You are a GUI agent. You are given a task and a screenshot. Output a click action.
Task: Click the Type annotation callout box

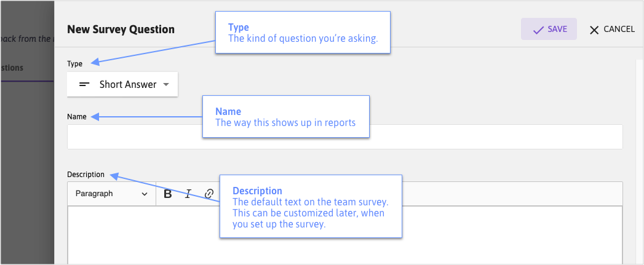tap(303, 33)
